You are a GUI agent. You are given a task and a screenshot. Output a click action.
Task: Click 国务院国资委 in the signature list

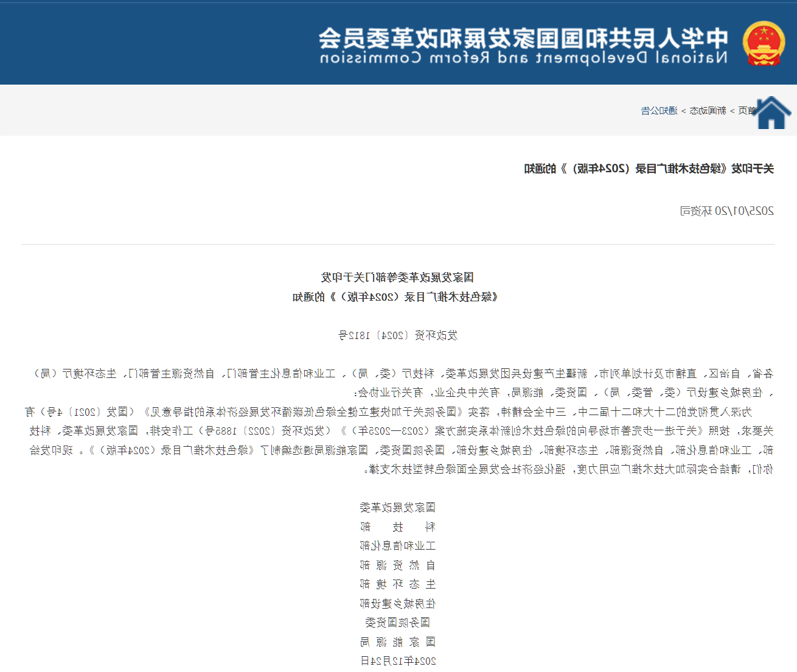pyautogui.click(x=398, y=623)
